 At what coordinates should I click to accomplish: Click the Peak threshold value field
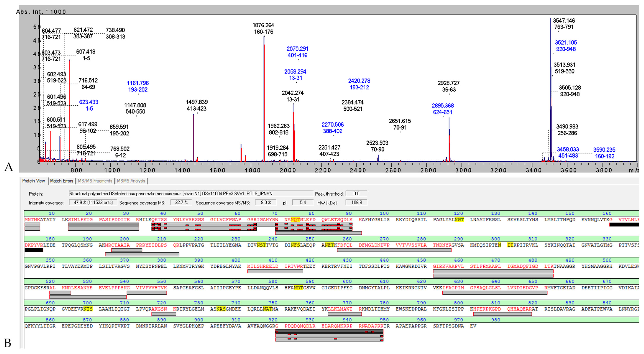356,194
